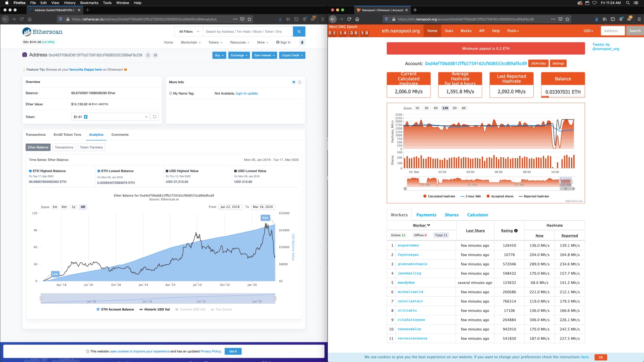The image size is (644, 362).
Task: Click Settings button beside Nanopool account
Action: click(x=558, y=63)
